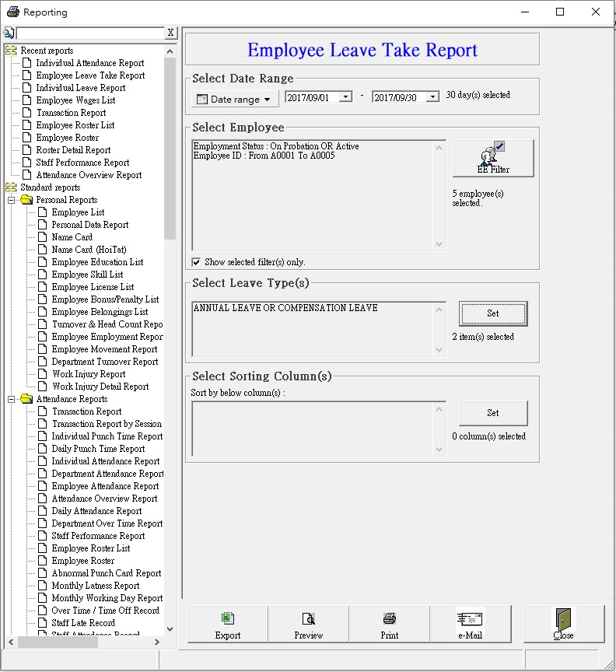Screen dimensions: 616x672
Task: Click the report search input field
Action: click(x=90, y=33)
